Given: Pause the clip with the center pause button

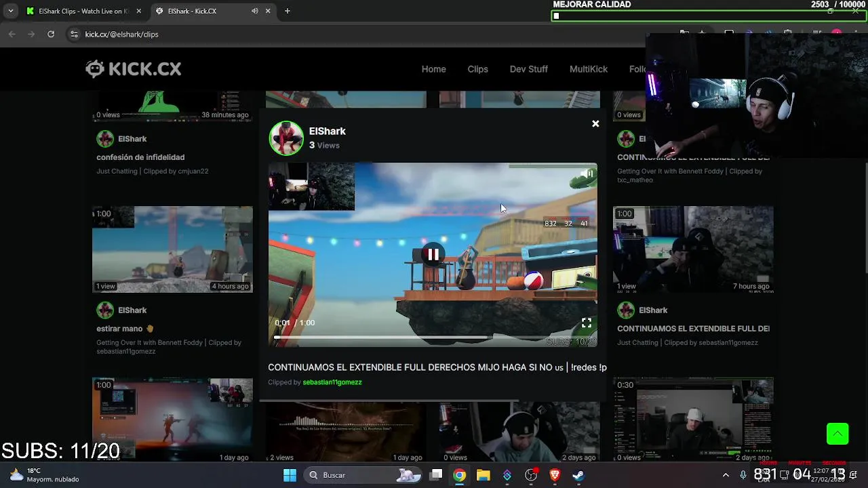Looking at the screenshot, I should 433,255.
